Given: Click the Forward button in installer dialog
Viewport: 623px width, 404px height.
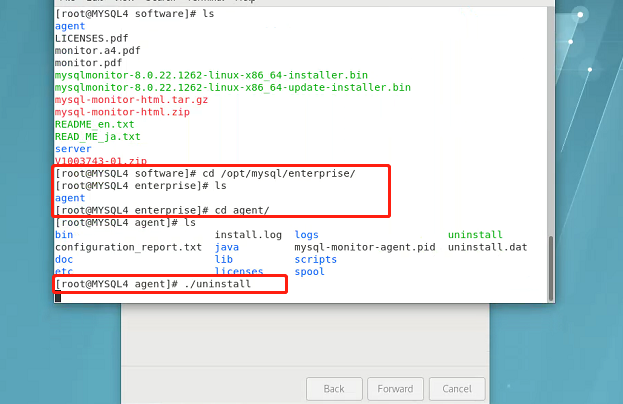Looking at the screenshot, I should point(395,389).
